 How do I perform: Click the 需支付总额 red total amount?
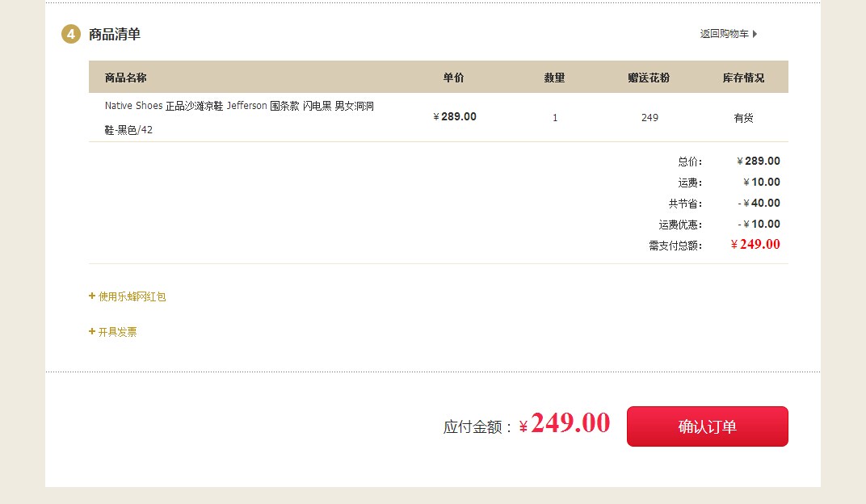click(x=755, y=245)
